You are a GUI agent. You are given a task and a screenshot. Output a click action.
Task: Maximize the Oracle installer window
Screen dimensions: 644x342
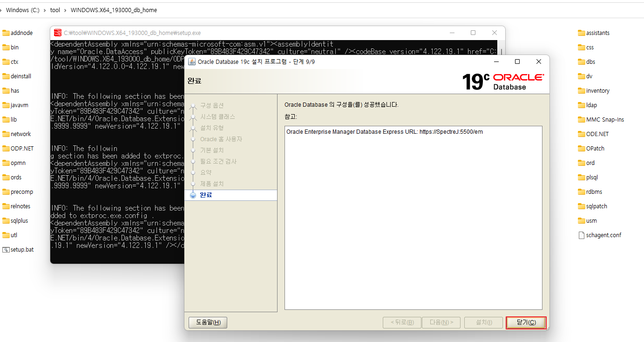point(517,62)
